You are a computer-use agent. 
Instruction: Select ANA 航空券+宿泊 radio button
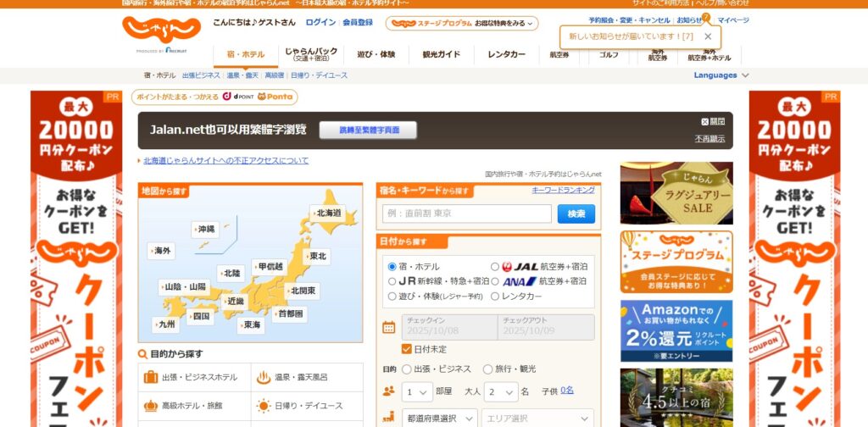[x=495, y=281]
